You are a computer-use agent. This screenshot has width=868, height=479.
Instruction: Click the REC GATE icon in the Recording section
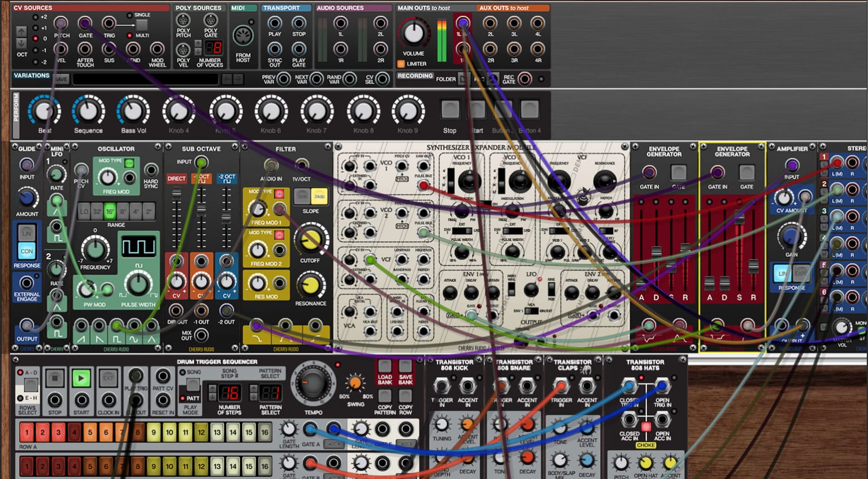coord(525,79)
